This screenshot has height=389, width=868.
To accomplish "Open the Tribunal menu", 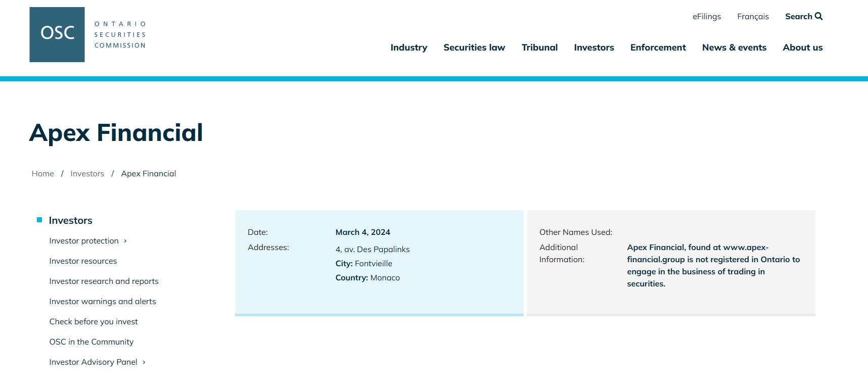I will (x=539, y=47).
